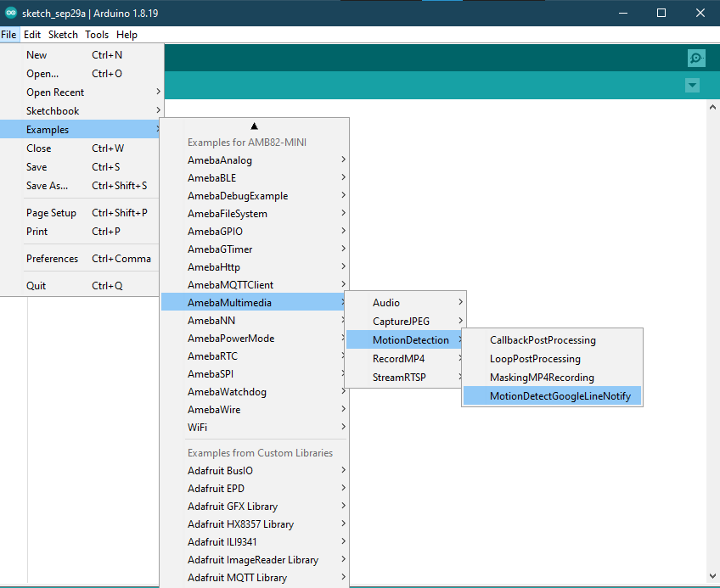Screen dimensions: 720x588
Task: Load the CallbackPostProcessing example
Action: tap(552, 340)
